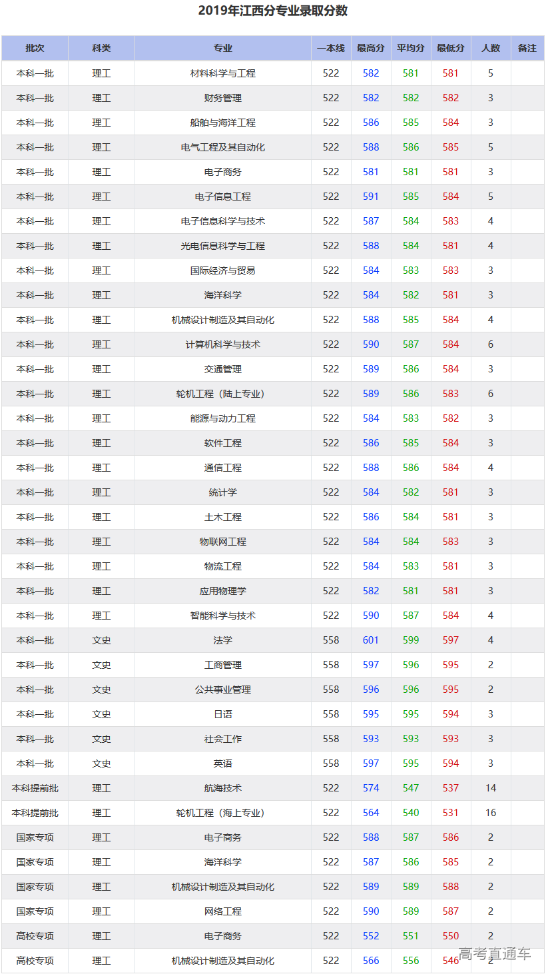Click the 法学 major cell
The height and width of the screenshot is (980, 550).
point(222,640)
